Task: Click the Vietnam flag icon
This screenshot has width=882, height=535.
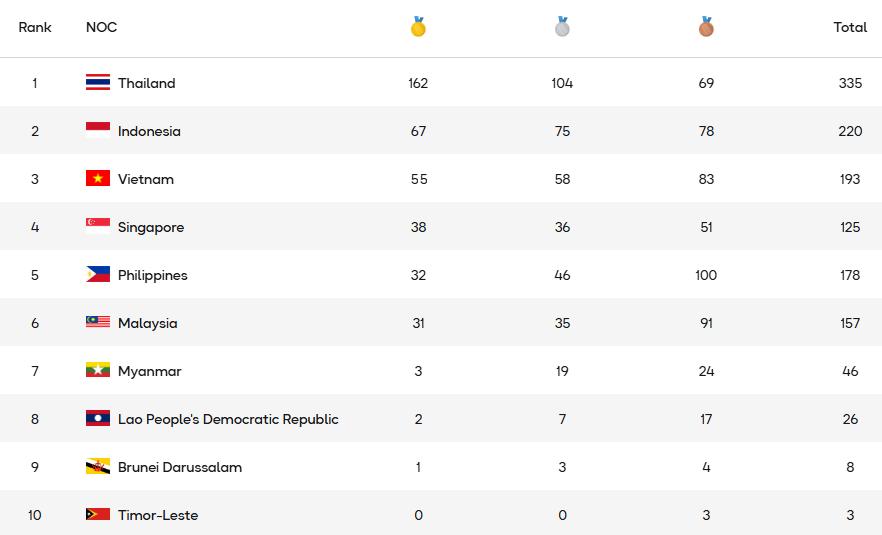Action: pos(98,179)
